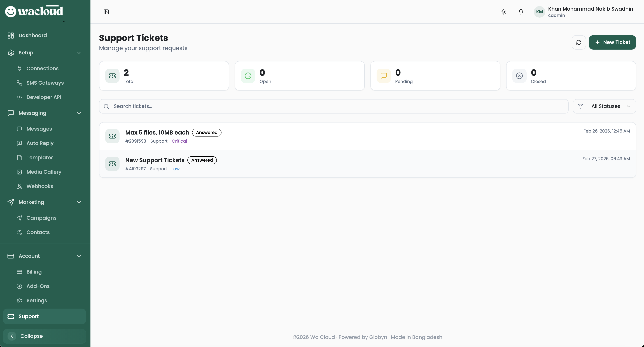Click the wacloud logo
The height and width of the screenshot is (347, 644).
coord(34,11)
